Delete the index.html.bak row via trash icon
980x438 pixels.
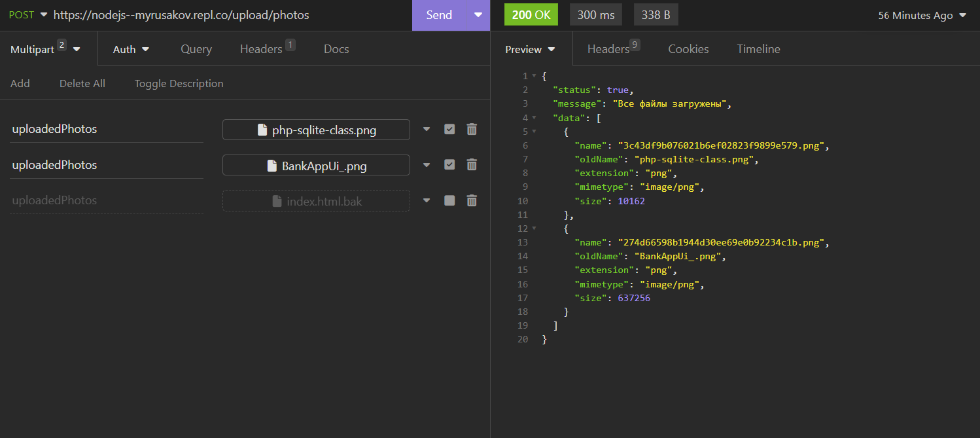(472, 200)
